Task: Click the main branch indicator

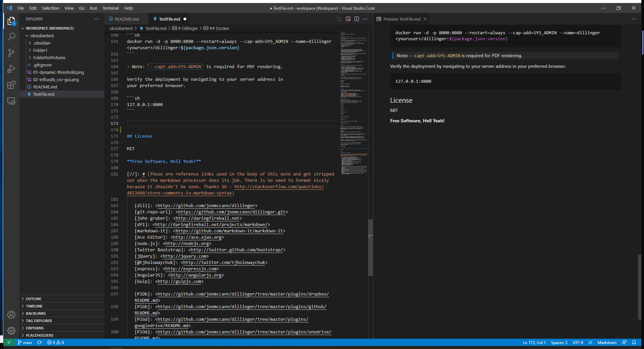Action: click(x=25, y=342)
